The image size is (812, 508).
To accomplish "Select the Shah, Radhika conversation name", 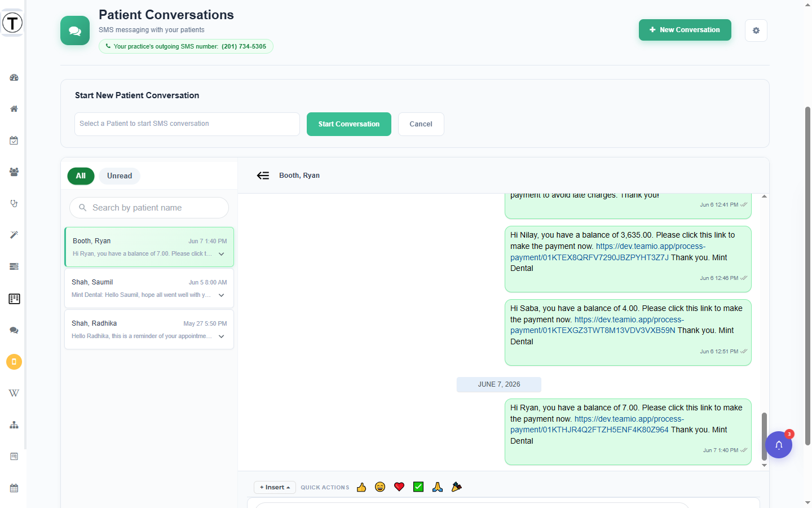I will click(x=94, y=323).
